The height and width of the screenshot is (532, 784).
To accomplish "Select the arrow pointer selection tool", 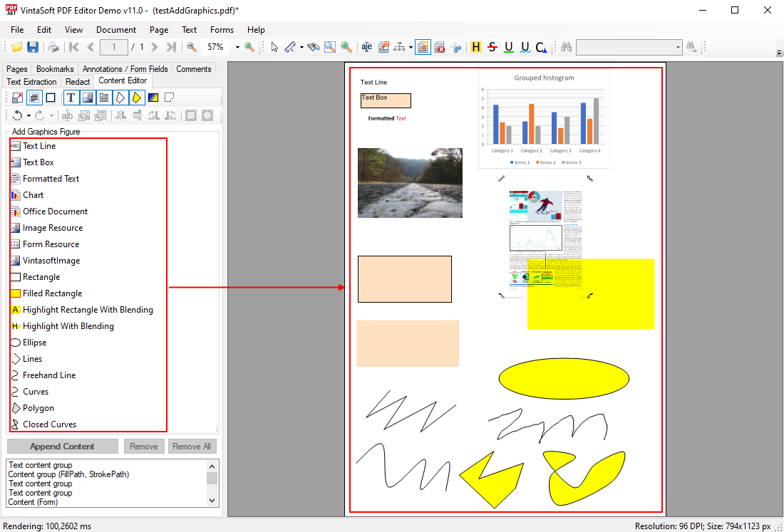I will [275, 47].
